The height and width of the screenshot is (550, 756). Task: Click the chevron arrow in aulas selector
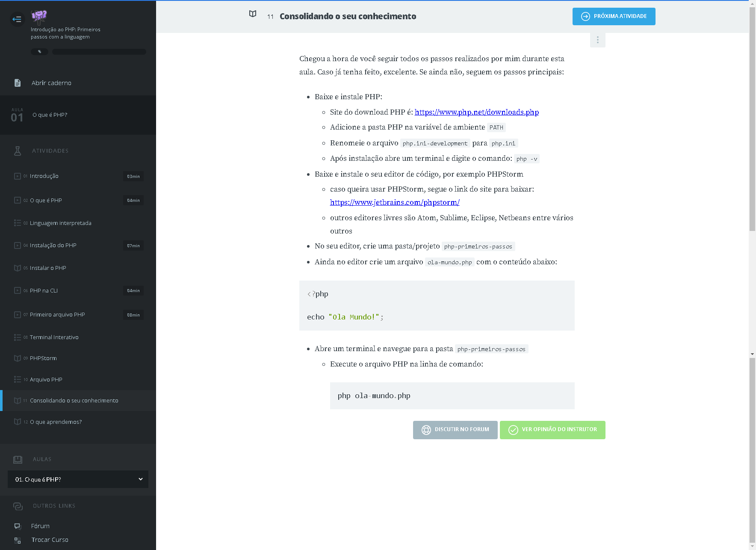(x=140, y=479)
